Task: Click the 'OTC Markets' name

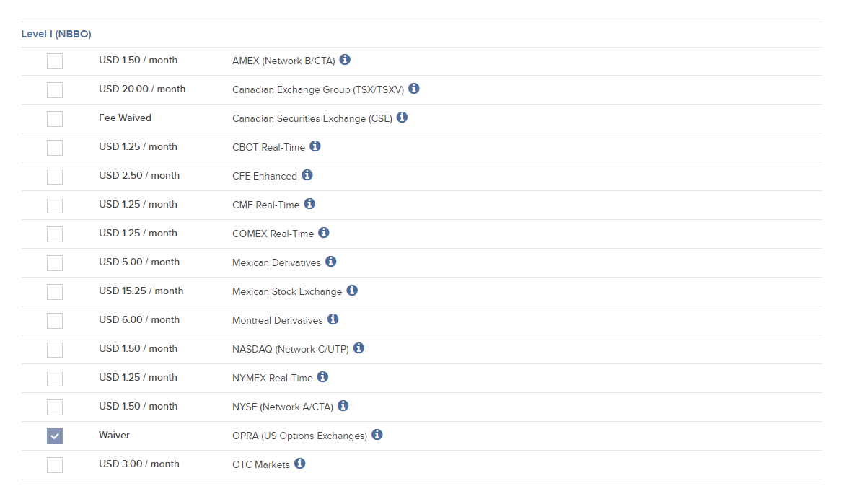Action: (260, 464)
